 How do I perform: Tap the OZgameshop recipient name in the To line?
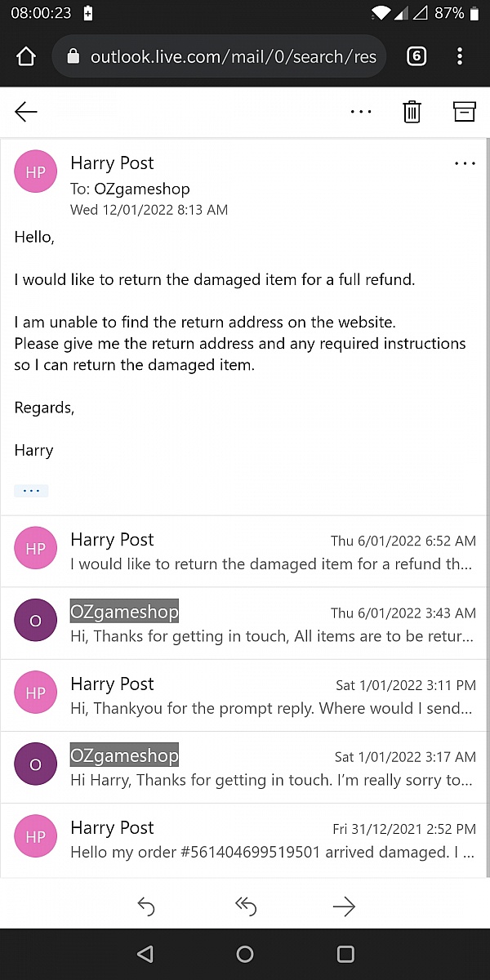pyautogui.click(x=142, y=189)
